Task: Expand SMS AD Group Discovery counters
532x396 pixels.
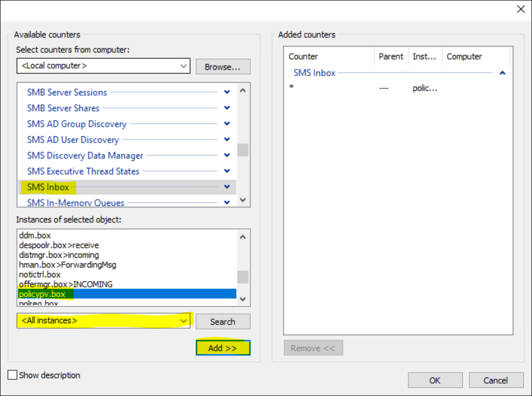Action: point(227,124)
